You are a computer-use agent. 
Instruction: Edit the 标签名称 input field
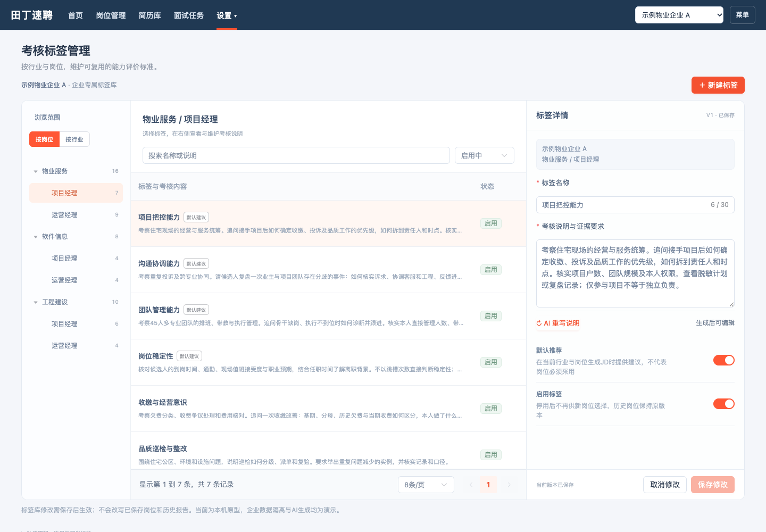[635, 205]
